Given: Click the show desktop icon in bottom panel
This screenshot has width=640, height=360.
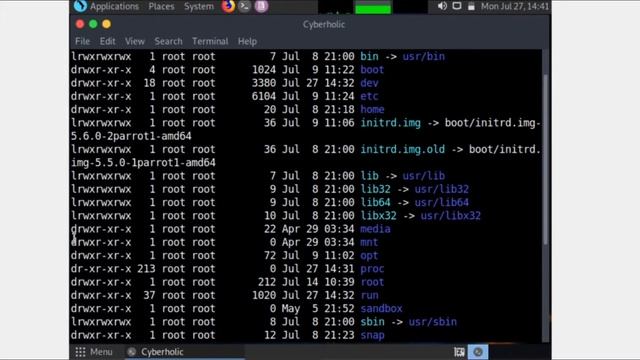Looking at the screenshot, I should coord(459,352).
